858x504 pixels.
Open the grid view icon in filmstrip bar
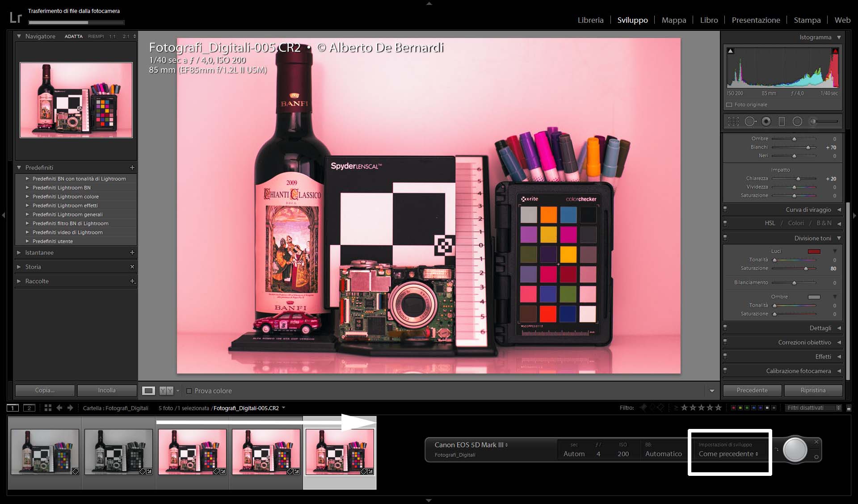pyautogui.click(x=48, y=407)
